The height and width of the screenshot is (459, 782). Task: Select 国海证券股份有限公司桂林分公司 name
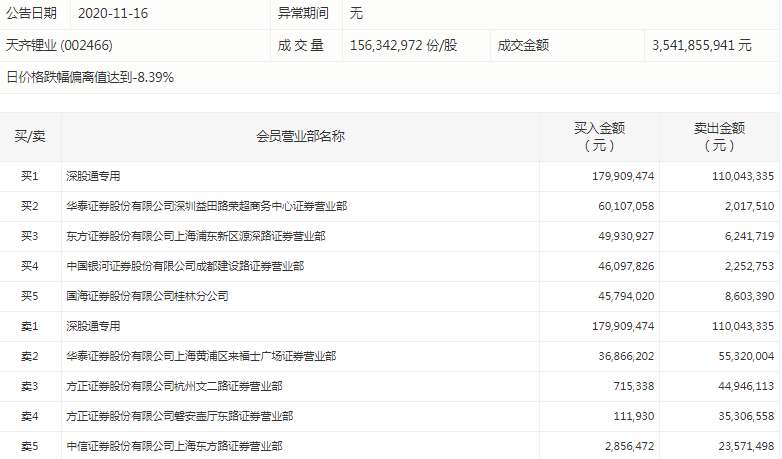click(147, 296)
